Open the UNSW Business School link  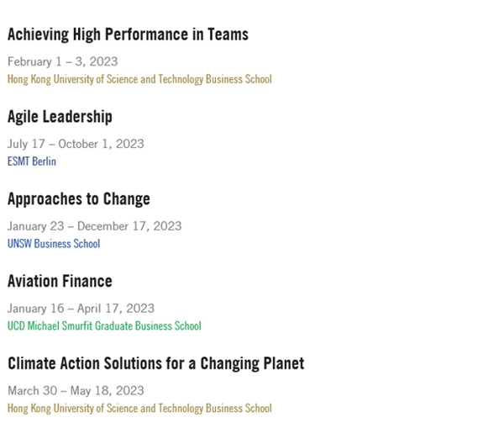pos(54,244)
